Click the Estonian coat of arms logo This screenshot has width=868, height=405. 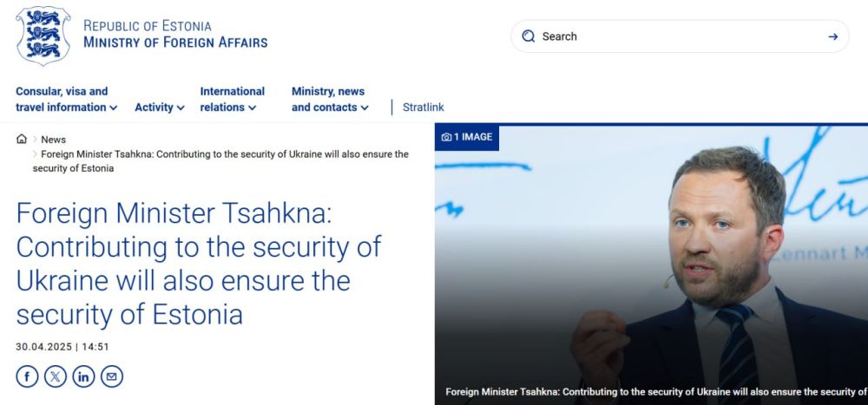(43, 36)
